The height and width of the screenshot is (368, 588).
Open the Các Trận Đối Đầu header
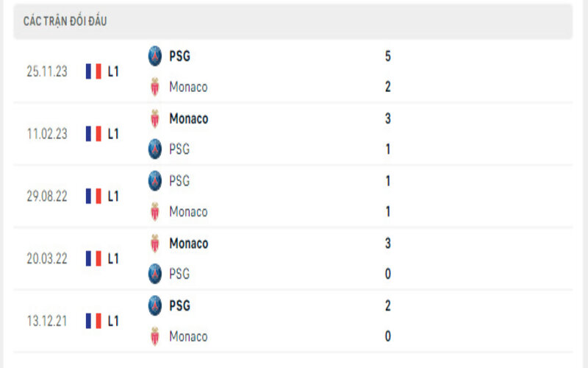[x=65, y=21]
